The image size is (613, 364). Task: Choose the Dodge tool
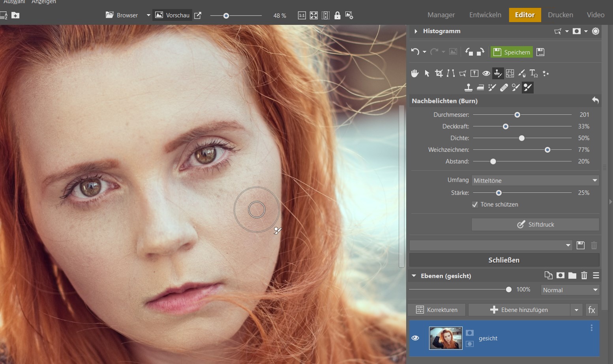pyautogui.click(x=516, y=88)
